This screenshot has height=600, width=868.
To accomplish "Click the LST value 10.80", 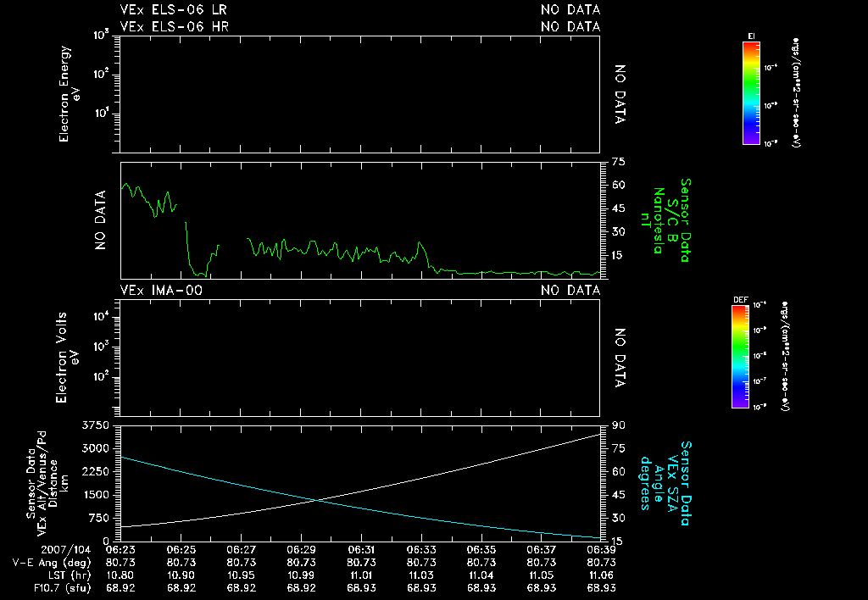I will [x=120, y=575].
